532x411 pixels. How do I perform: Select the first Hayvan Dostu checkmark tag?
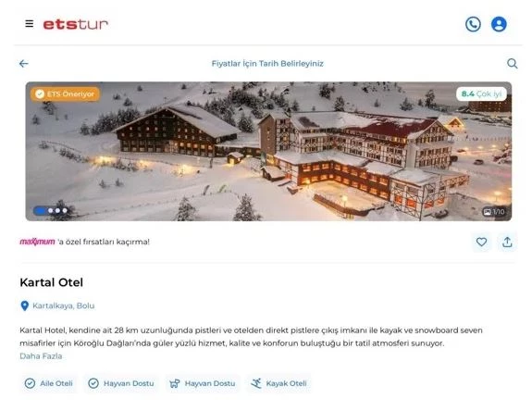(x=121, y=383)
